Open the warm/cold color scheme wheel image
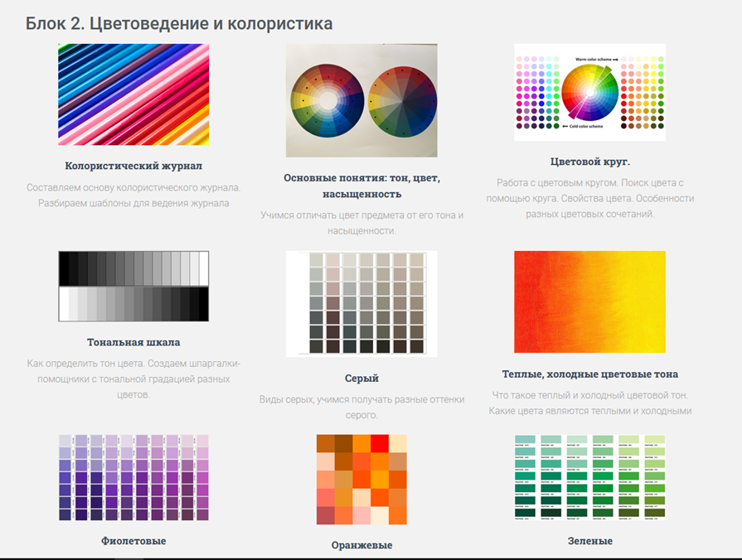This screenshot has height=560, width=742. (589, 92)
